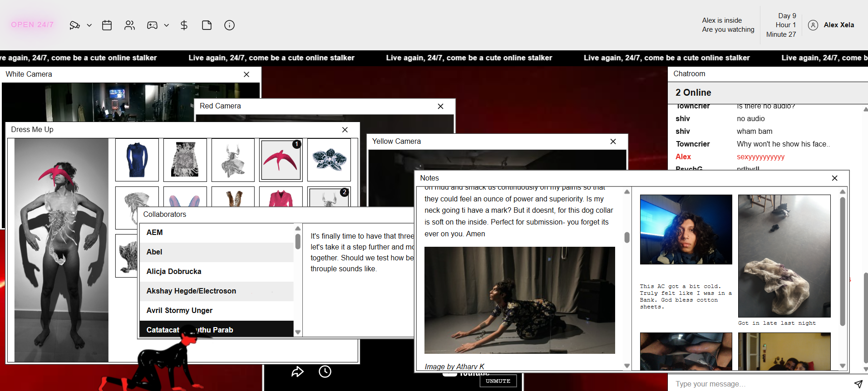Select the black and white patterned skirt thumbnail
Screen dimensions: 868x391
point(185,160)
